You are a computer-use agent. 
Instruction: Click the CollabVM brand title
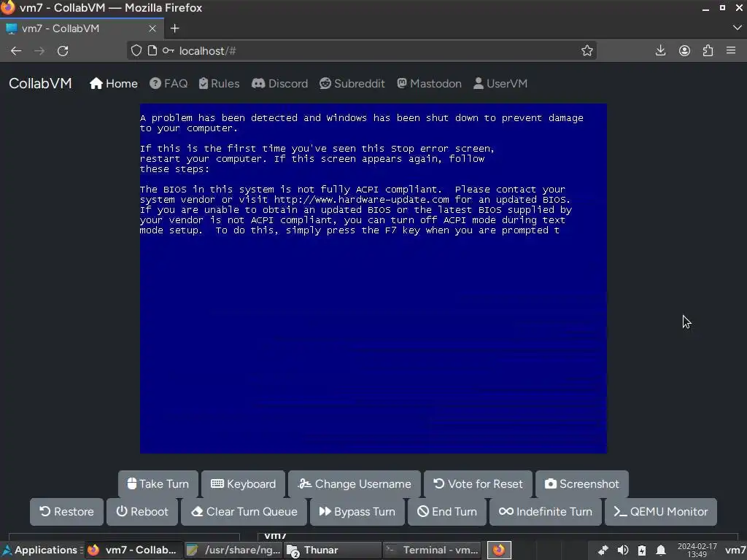coord(41,83)
